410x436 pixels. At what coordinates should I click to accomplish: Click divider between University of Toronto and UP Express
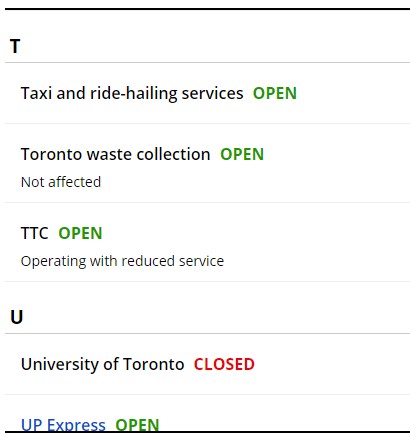coord(207,395)
